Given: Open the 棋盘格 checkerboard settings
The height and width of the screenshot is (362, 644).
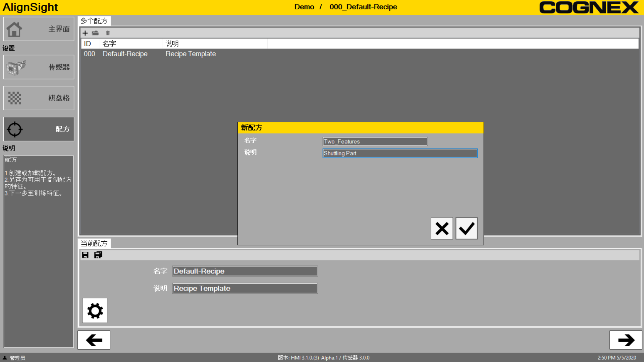Looking at the screenshot, I should pyautogui.click(x=39, y=98).
